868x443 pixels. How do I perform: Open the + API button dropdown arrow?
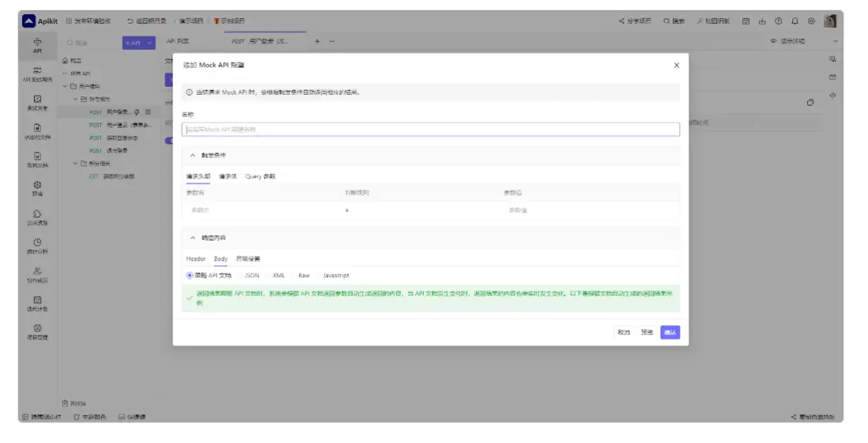pos(149,43)
